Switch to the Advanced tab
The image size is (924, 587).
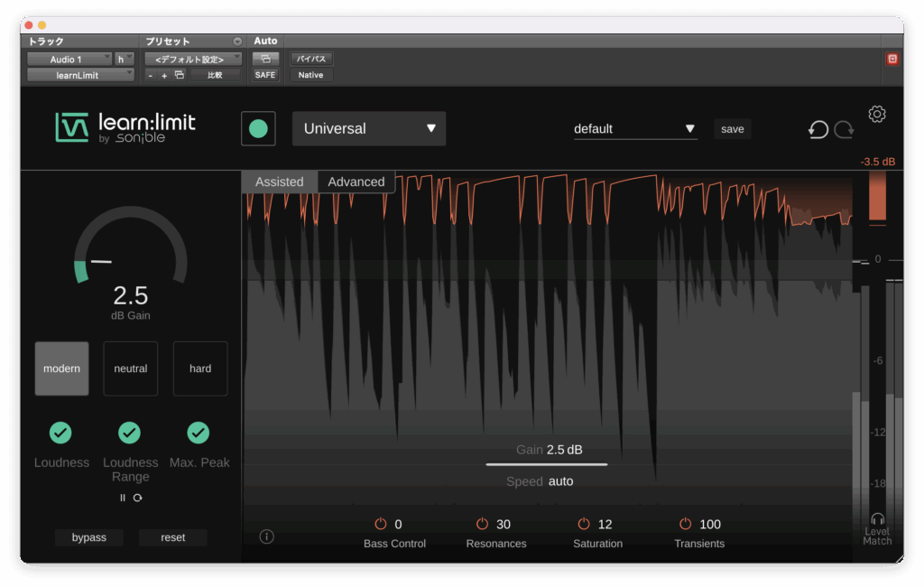356,182
